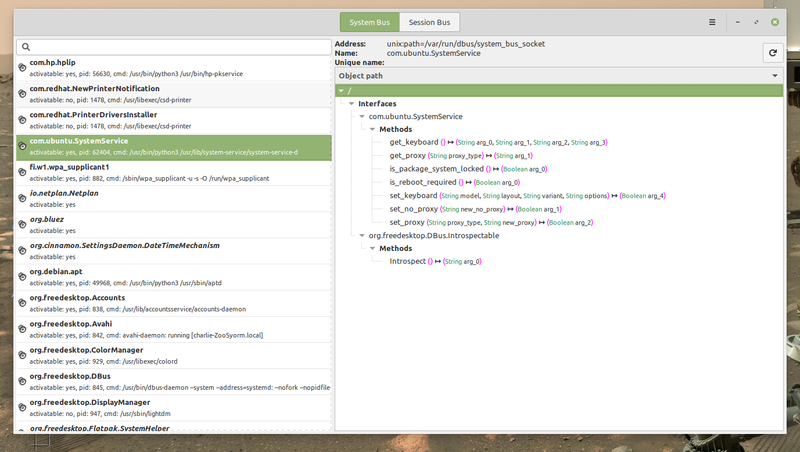Select the org.freedesktop.Avahi service

point(173,329)
